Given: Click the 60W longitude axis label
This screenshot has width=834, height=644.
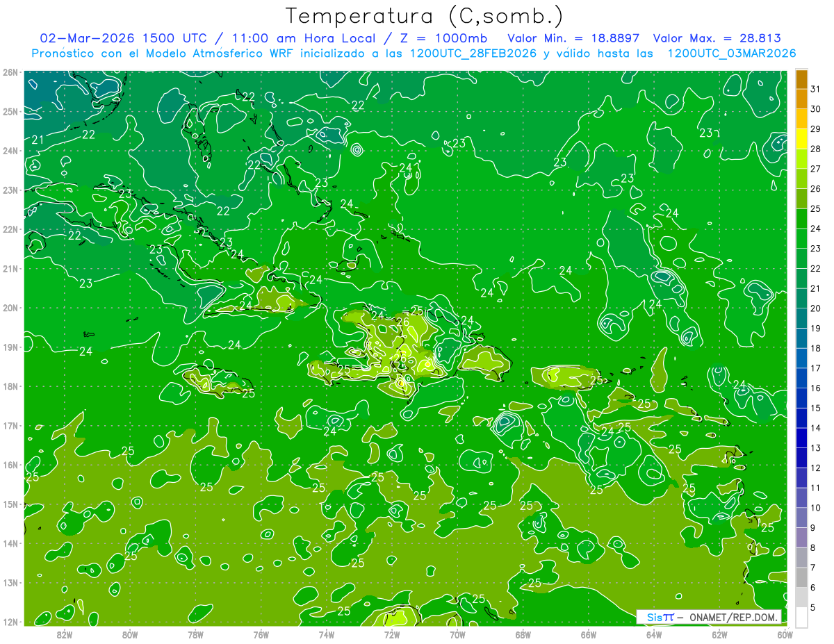Looking at the screenshot, I should click(785, 634).
